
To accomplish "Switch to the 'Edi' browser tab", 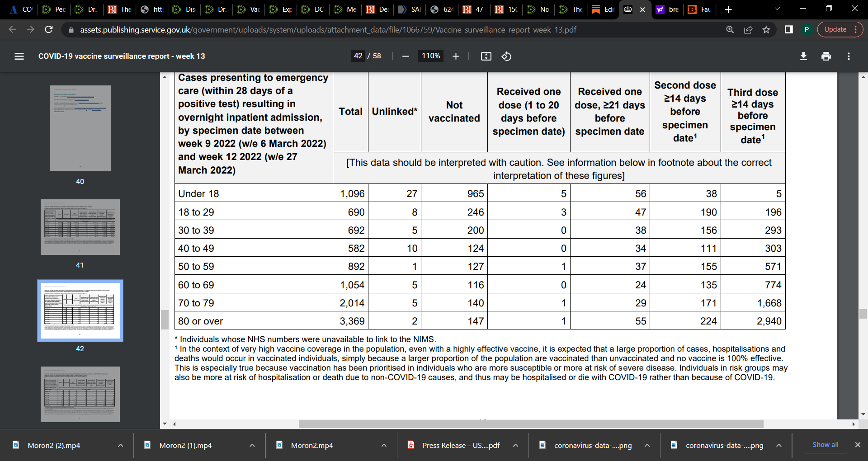I will (x=603, y=9).
